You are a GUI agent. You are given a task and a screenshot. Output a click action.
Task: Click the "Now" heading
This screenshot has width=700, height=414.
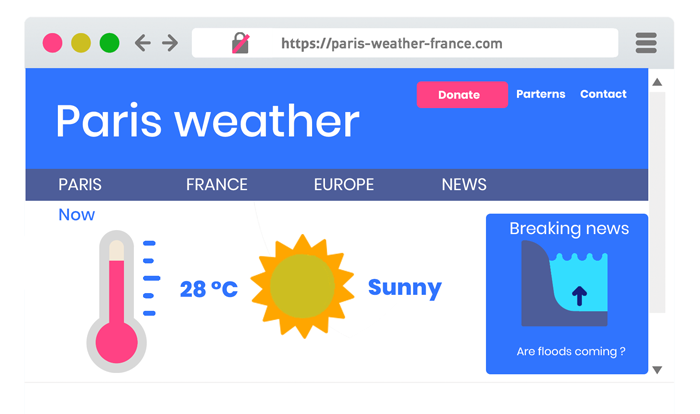click(76, 215)
